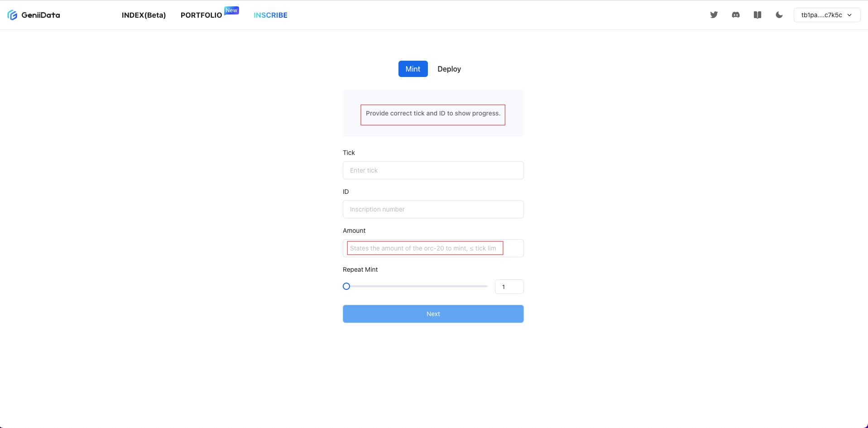Viewport: 868px width, 428px height.
Task: Switch to the Mint tab
Action: [413, 69]
